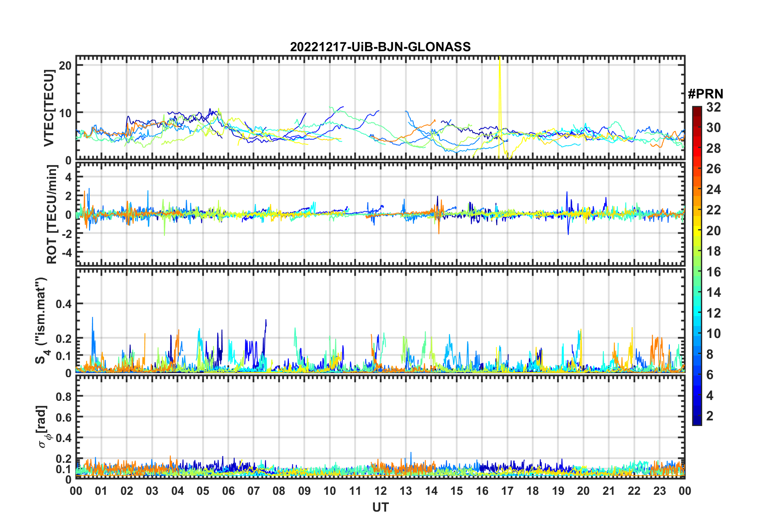This screenshot has height=532, width=761.
Task: Click x-axis tick label 23
Action: [x=659, y=491]
